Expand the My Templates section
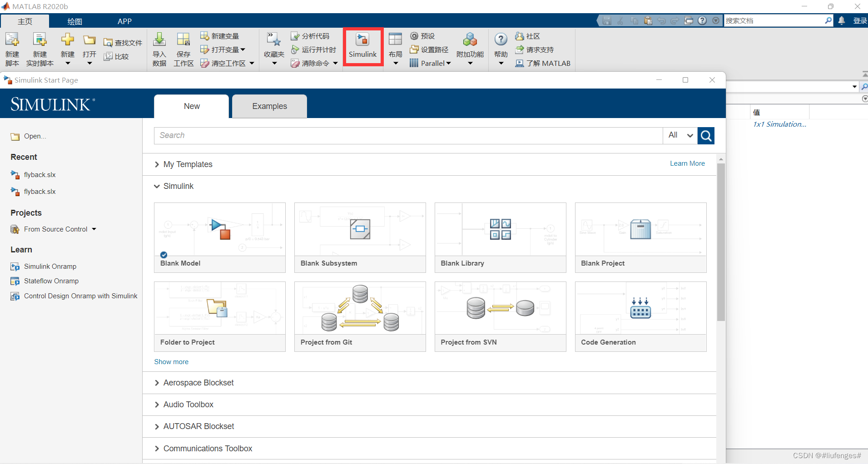 point(183,164)
